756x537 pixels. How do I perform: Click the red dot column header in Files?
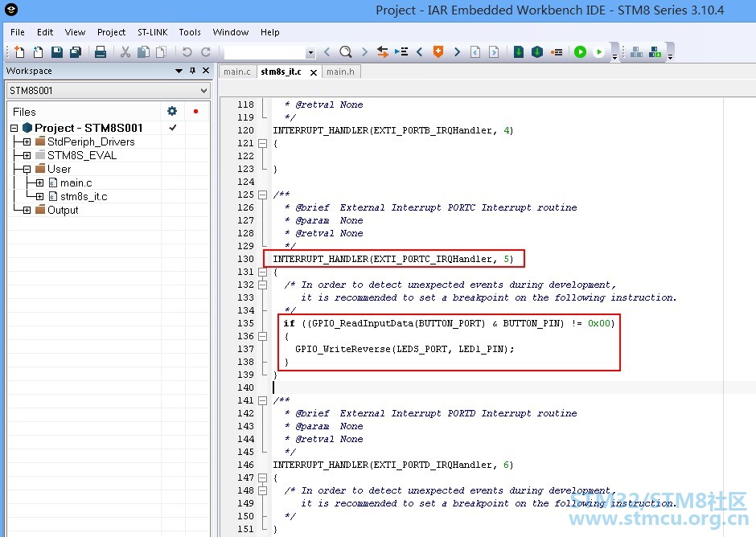click(x=195, y=112)
